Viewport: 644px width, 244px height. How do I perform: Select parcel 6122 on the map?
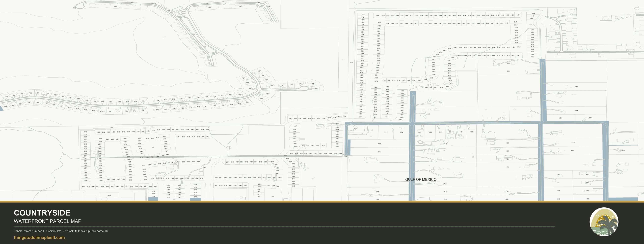[x=587, y=183]
